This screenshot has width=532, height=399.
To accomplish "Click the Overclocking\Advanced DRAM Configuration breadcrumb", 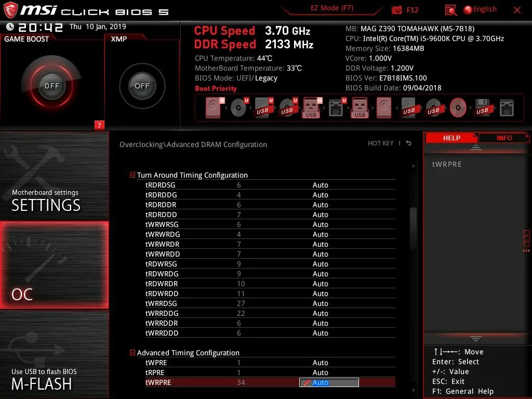I will click(193, 144).
